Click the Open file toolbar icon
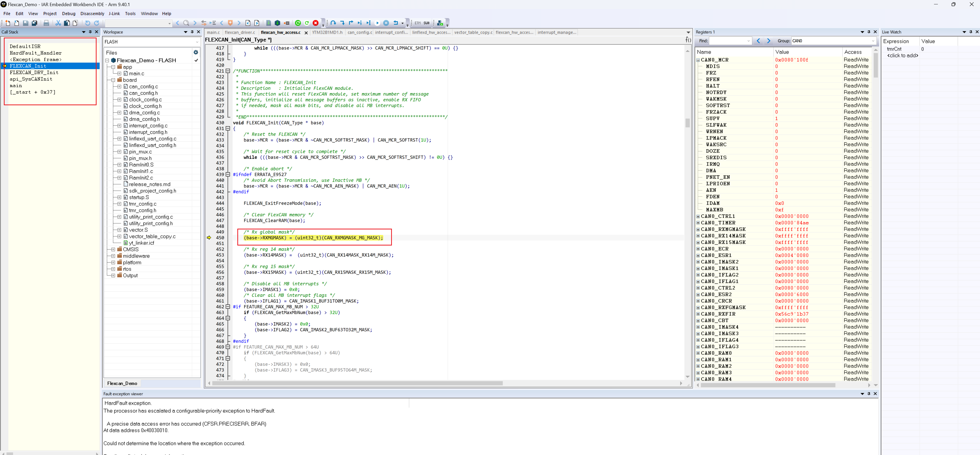Screen dimensions: 980x455 [16, 23]
